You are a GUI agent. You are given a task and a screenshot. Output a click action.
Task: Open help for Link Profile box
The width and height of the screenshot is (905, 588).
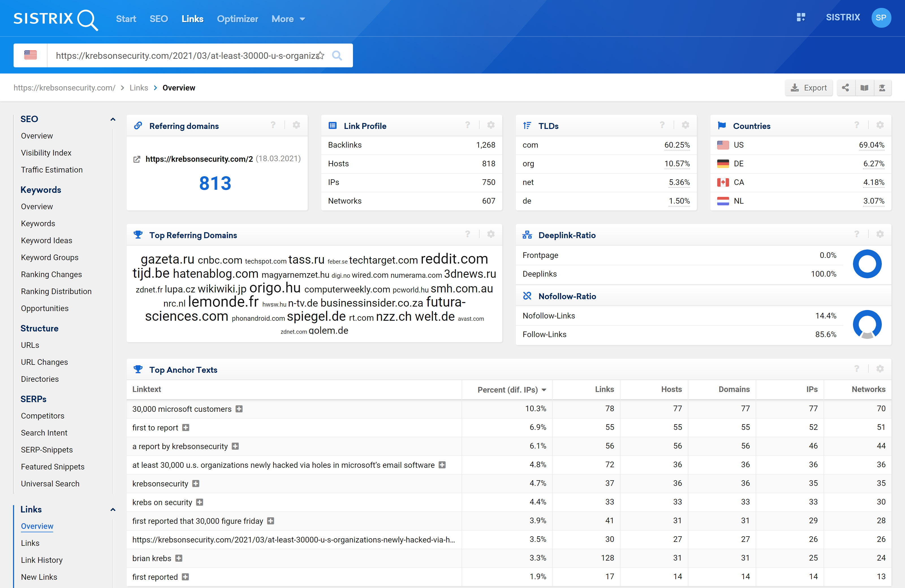point(467,125)
